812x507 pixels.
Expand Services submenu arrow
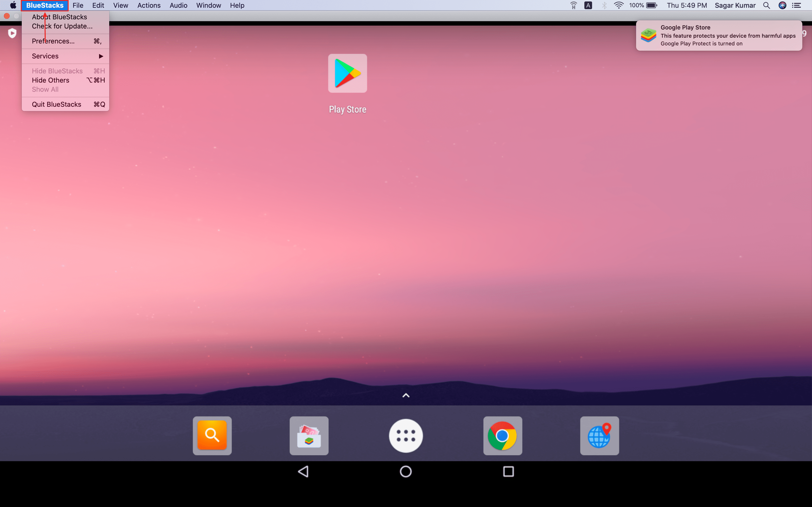(x=101, y=56)
